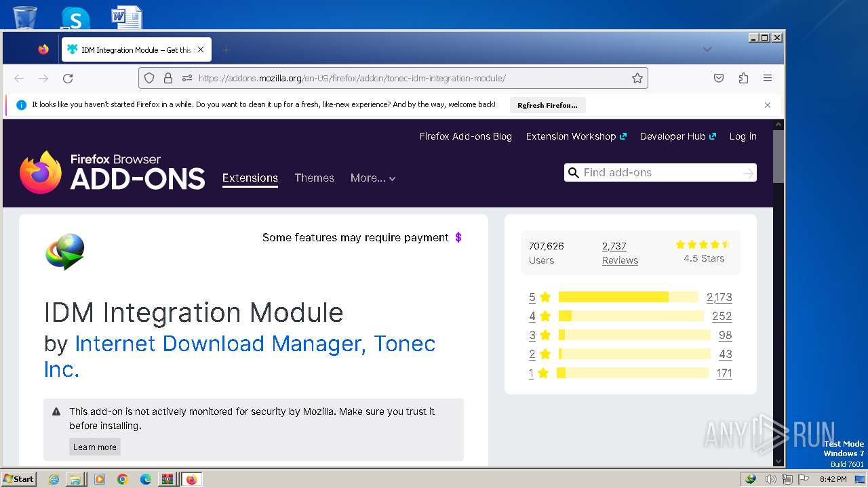Go forward with the forward arrow
The height and width of the screenshot is (488, 868).
[x=43, y=79]
